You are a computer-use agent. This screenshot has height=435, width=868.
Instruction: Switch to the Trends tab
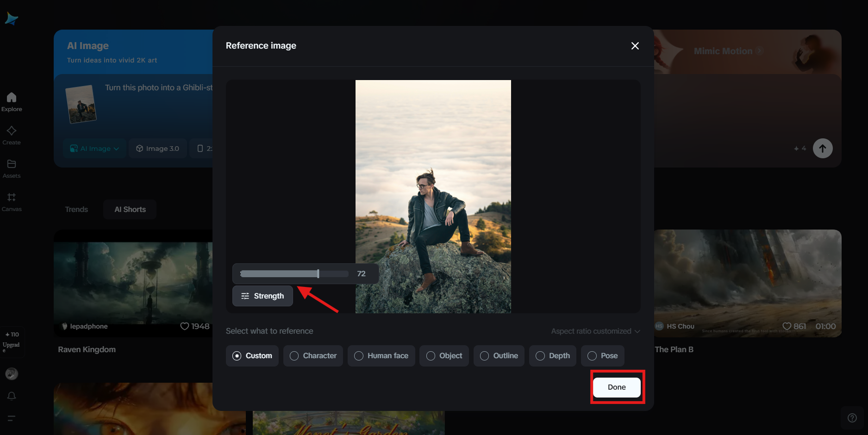pos(76,210)
